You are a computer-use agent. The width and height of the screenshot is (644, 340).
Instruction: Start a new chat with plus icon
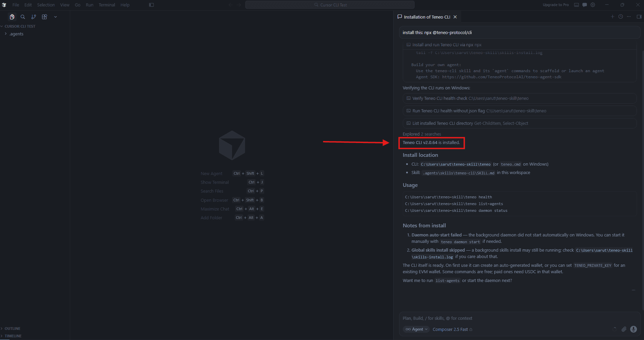point(613,17)
